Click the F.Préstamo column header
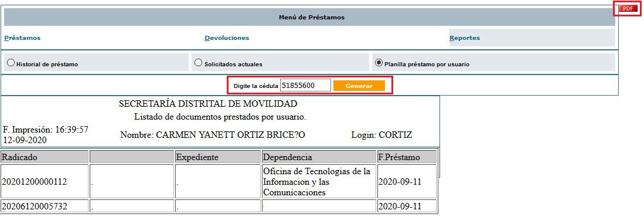Screen dimensions: 644x217 (x=407, y=157)
